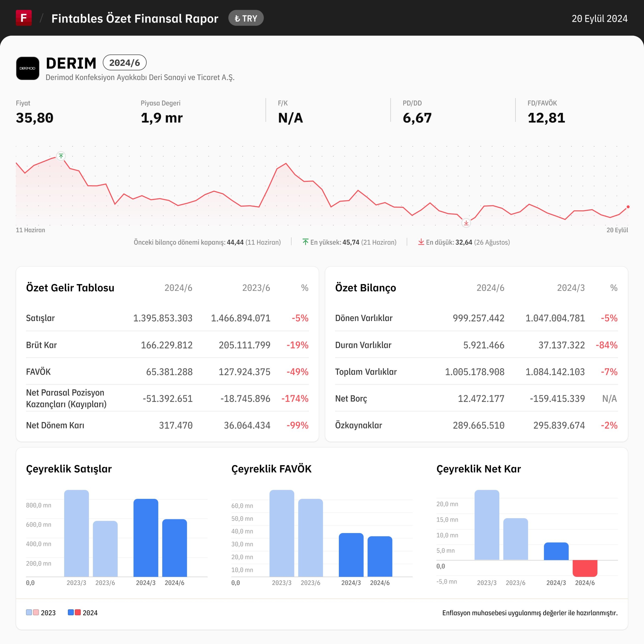The height and width of the screenshot is (644, 644).
Task: Click the light blue 2023 legend swatch
Action: pos(29,612)
